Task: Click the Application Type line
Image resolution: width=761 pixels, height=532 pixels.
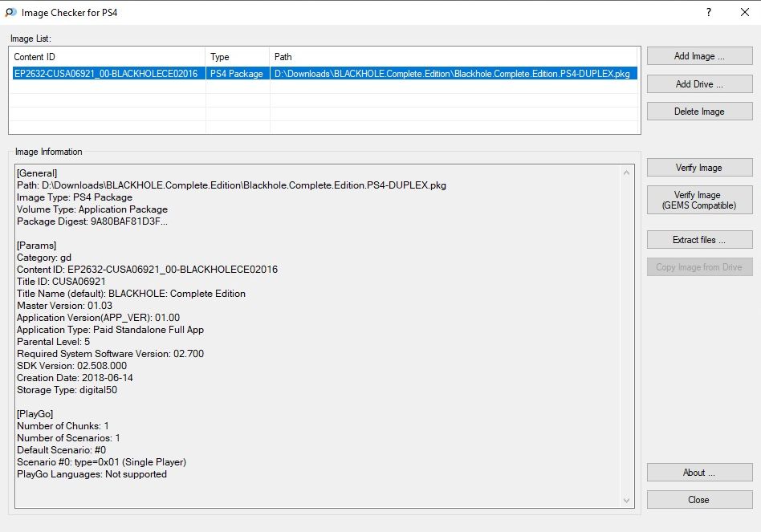Action: pos(110,330)
